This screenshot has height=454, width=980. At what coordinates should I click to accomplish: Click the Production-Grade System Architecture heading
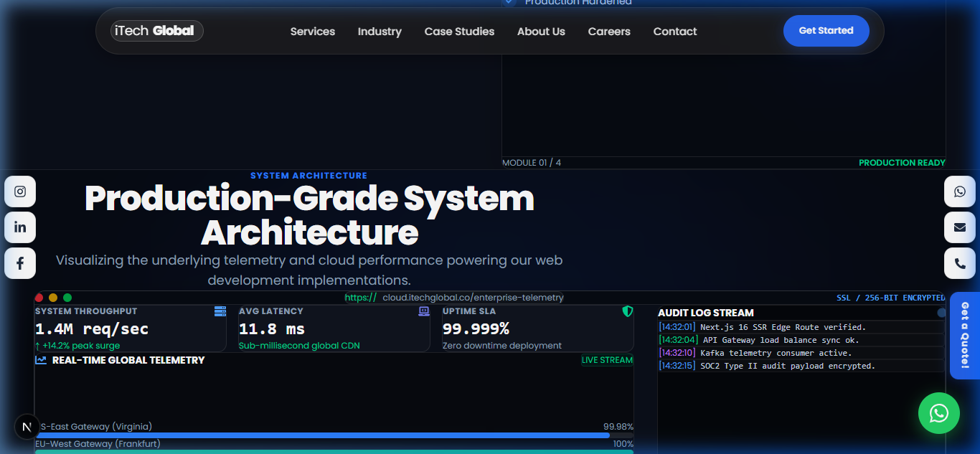point(309,215)
